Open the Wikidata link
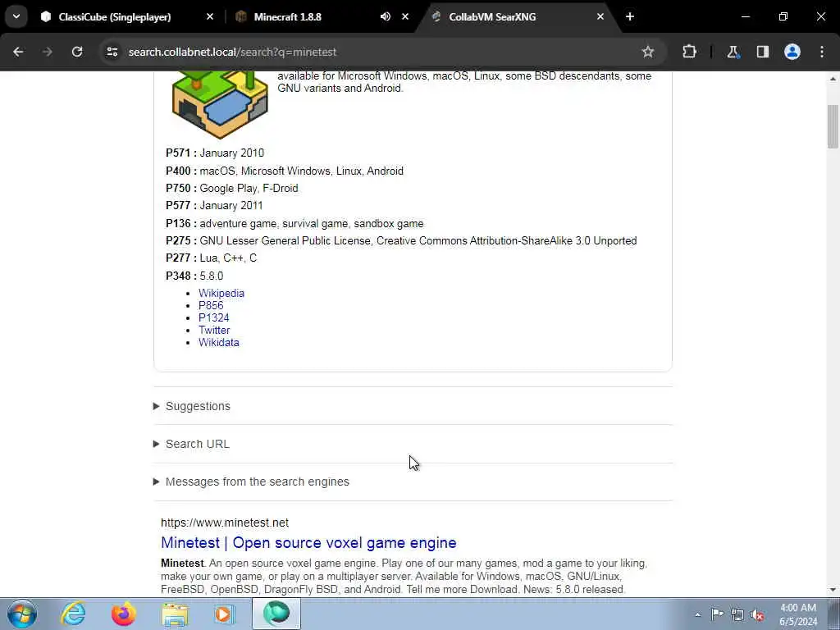The height and width of the screenshot is (630, 840). tap(218, 342)
